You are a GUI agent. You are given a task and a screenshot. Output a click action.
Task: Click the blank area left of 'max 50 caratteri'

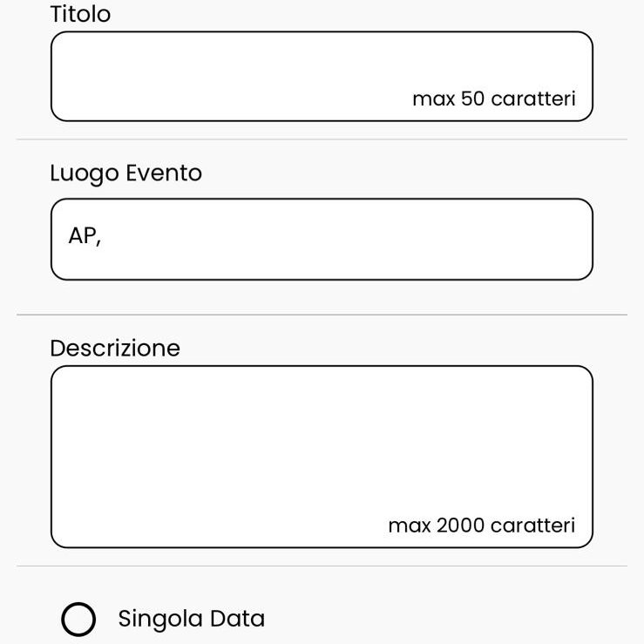230,99
